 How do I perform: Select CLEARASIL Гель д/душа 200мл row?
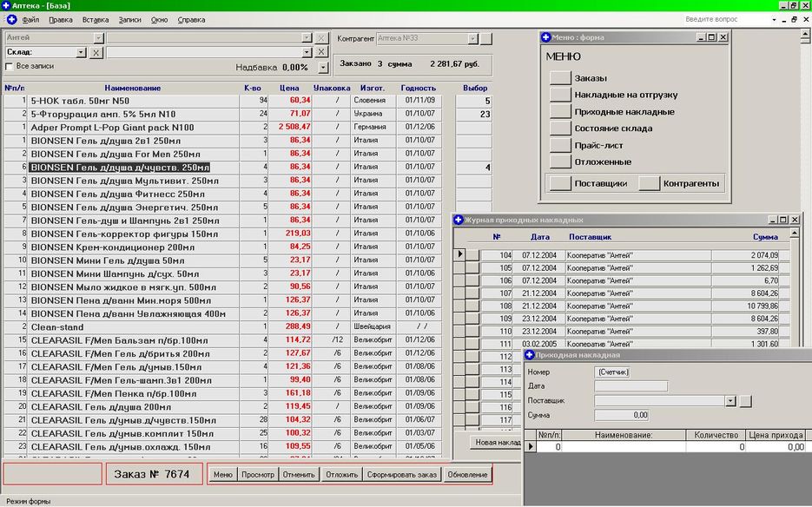pyautogui.click(x=134, y=407)
